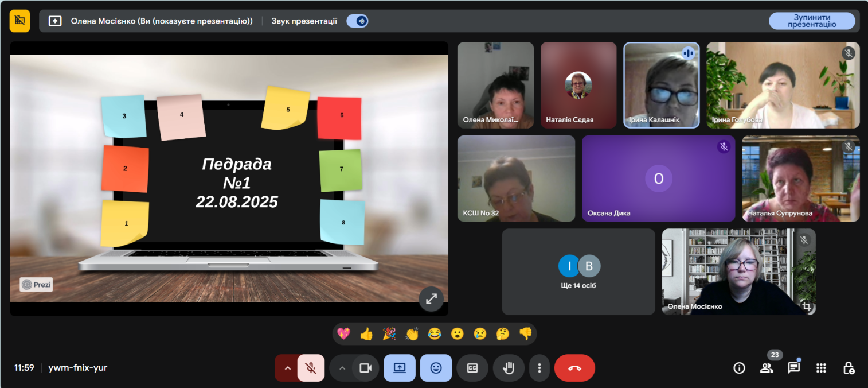This screenshot has height=388, width=868.
Task: Click the Зупинити презентацію button
Action: click(x=811, y=21)
